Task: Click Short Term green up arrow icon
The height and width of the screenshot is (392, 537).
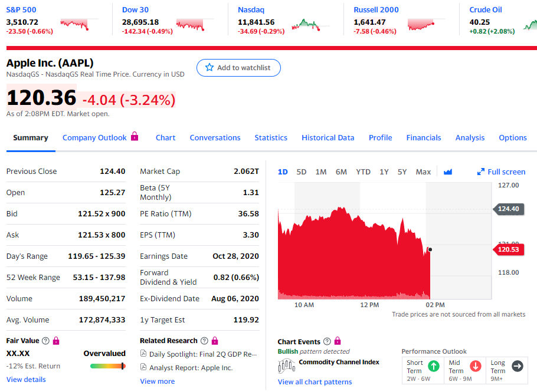Action: (434, 366)
